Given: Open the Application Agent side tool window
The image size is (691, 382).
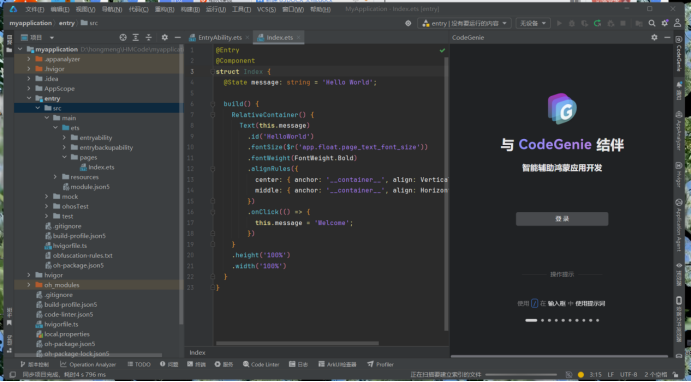Looking at the screenshot, I should point(679,226).
